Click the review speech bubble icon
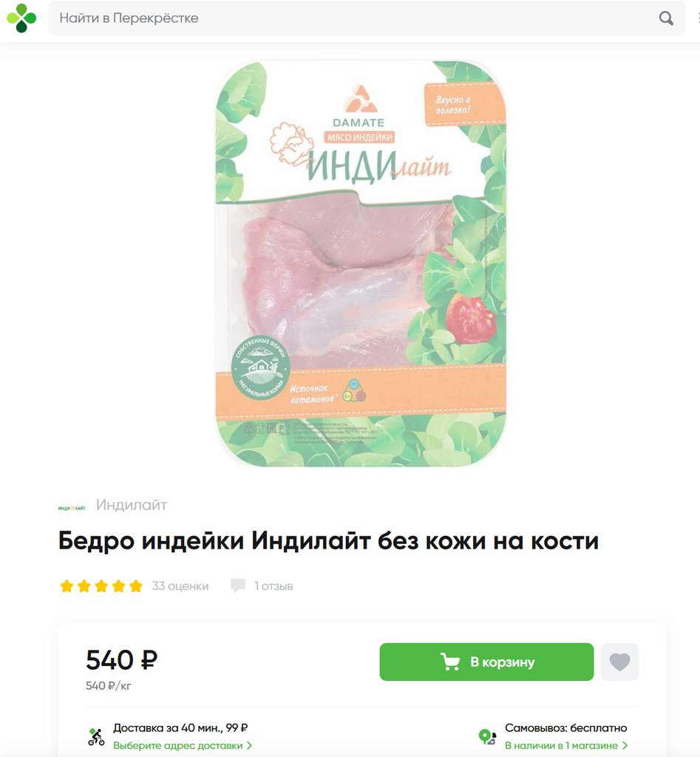700x757 pixels. (237, 585)
